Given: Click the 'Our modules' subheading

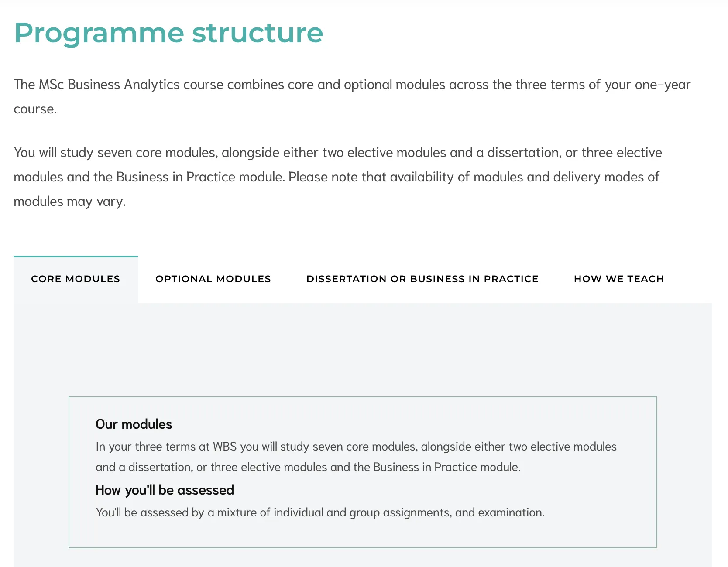Looking at the screenshot, I should pos(134,424).
